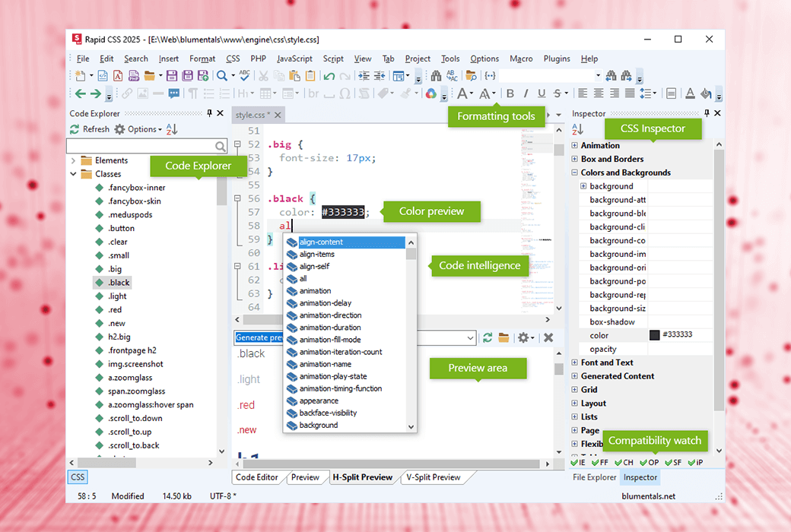Click the preview open folder icon
Image resolution: width=791 pixels, height=532 pixels.
504,337
